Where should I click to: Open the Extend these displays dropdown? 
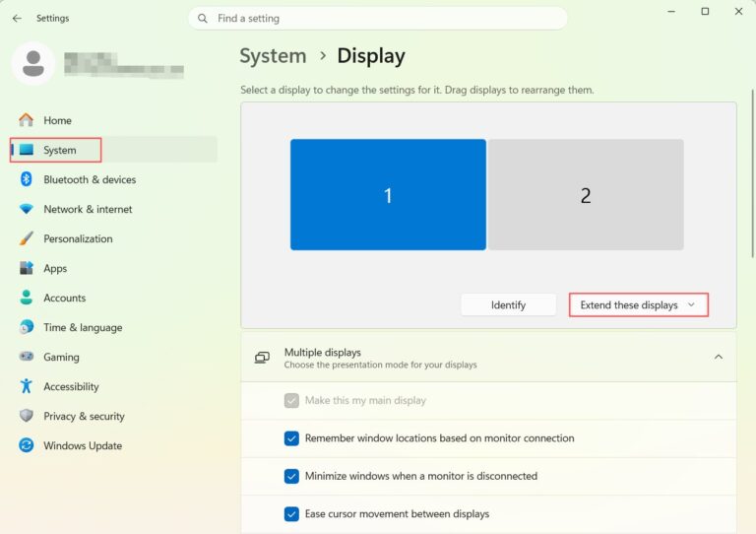(638, 304)
